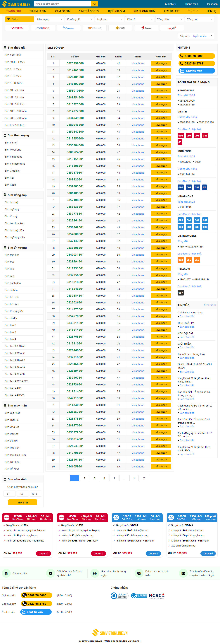The width and height of the screenshot is (220, 644).
Task: Open 'Sim Lộc Phát' in the sidebar
Action: tap(12, 413)
